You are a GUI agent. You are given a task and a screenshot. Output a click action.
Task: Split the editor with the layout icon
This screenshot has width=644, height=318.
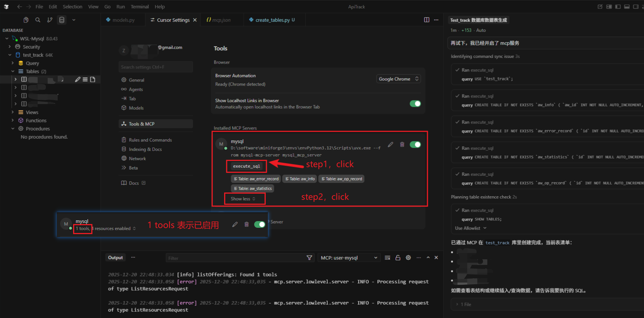point(427,20)
